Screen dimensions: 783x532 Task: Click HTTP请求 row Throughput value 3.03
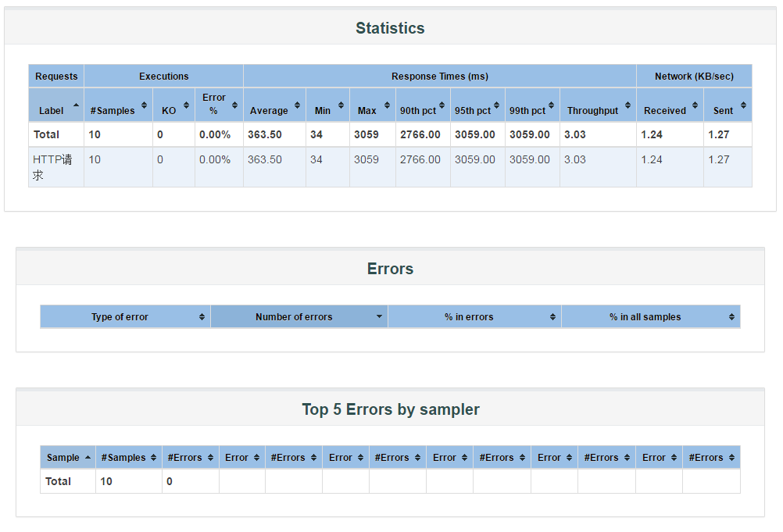point(575,159)
